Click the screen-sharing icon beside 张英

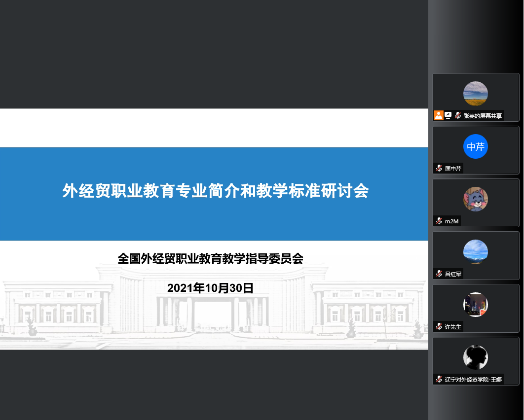[448, 115]
